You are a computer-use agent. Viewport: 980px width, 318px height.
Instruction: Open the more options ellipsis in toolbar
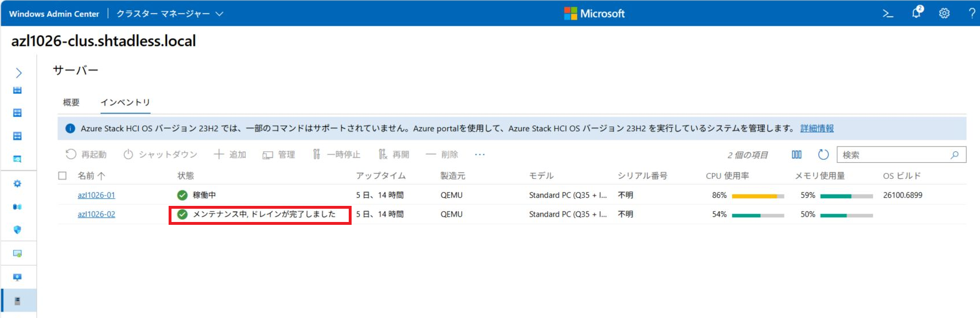point(480,155)
